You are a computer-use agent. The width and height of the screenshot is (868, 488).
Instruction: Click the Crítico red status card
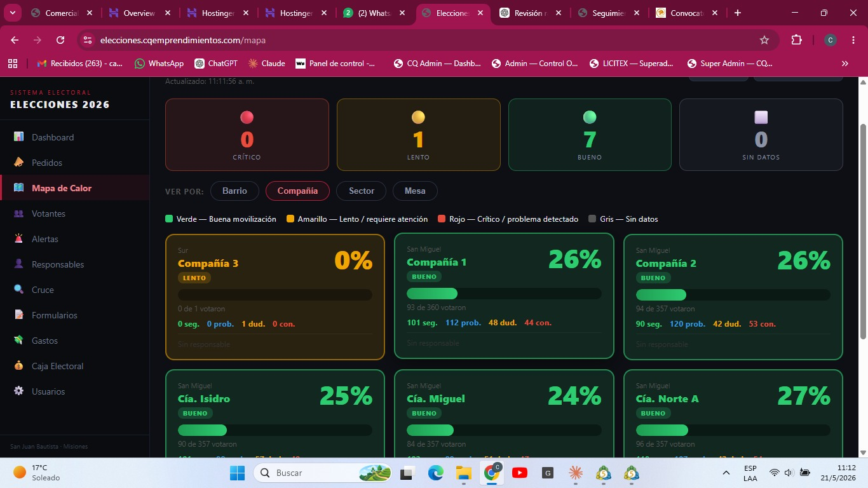coord(247,135)
